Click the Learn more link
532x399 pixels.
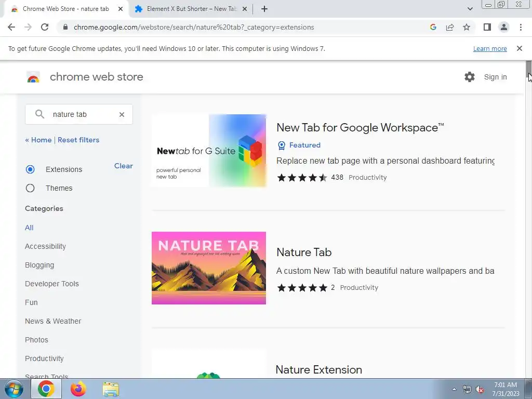click(490, 48)
